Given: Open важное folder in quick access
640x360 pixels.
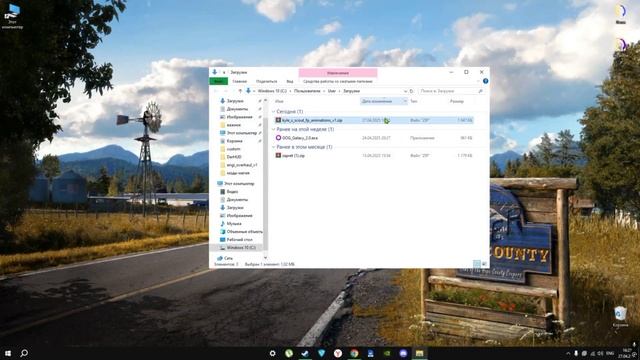Looking at the screenshot, I should [x=233, y=125].
